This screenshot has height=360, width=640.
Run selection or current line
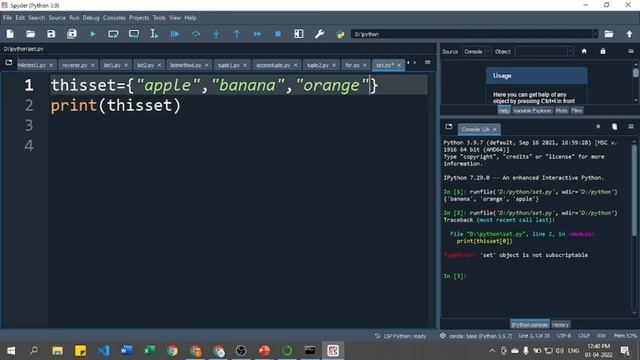pyautogui.click(x=154, y=34)
